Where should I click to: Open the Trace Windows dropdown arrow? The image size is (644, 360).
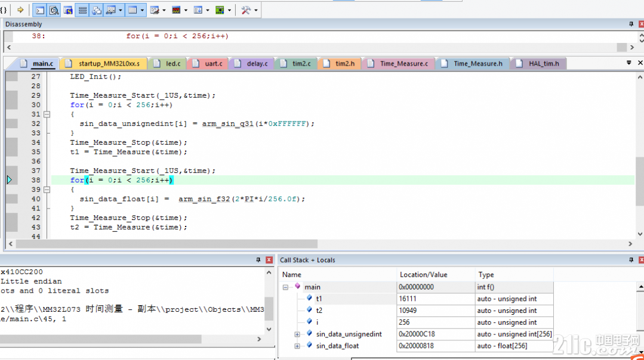[208, 10]
